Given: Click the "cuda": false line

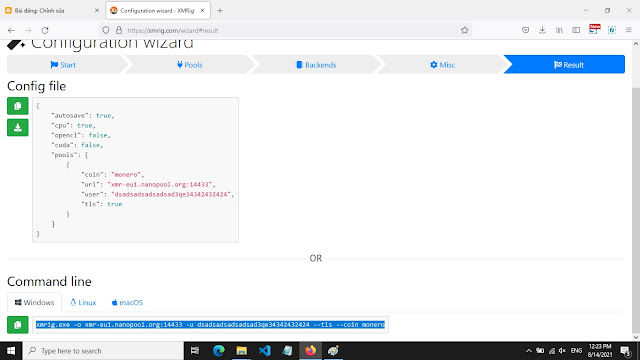Looking at the screenshot, I should pyautogui.click(x=77, y=145).
